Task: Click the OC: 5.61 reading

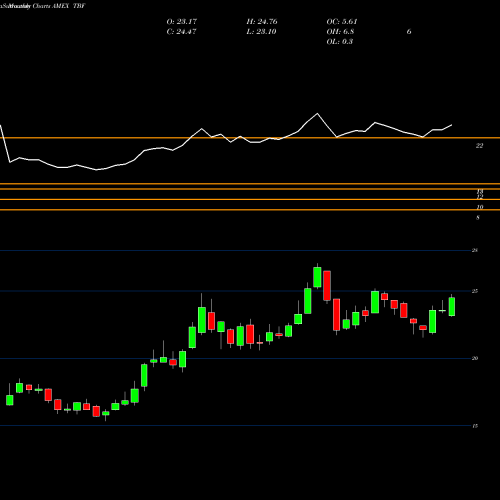Action: 342,22
